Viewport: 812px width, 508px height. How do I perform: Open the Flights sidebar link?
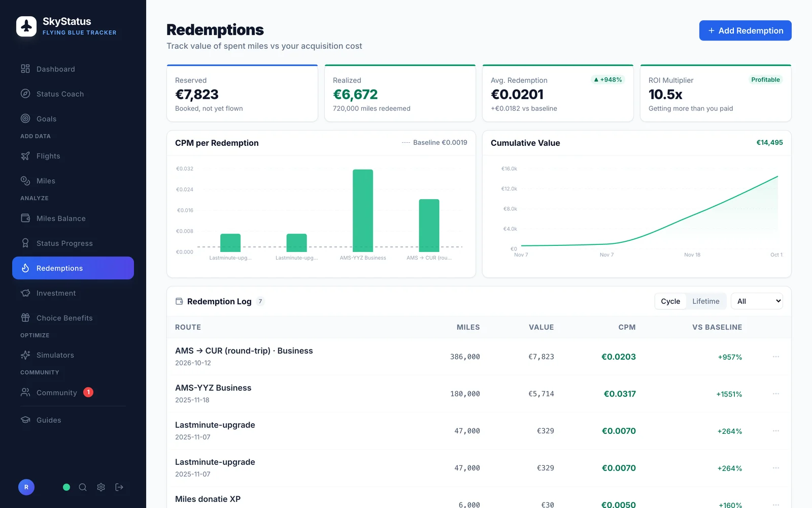point(73,156)
